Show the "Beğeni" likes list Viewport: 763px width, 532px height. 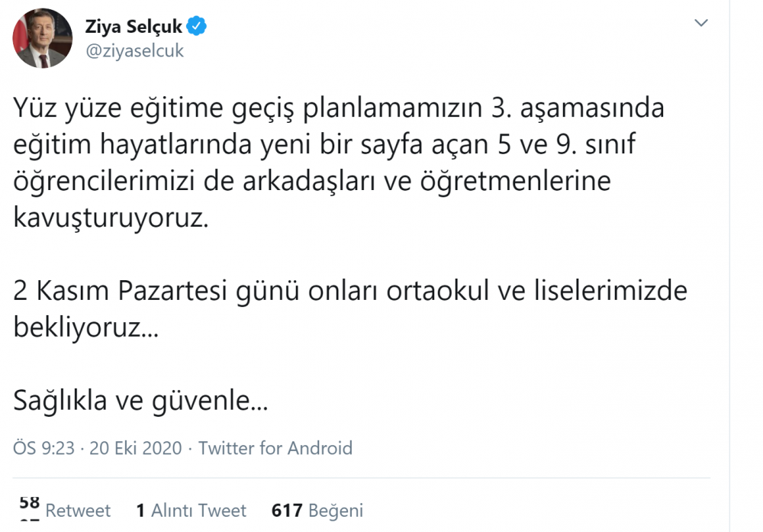pyautogui.click(x=335, y=511)
